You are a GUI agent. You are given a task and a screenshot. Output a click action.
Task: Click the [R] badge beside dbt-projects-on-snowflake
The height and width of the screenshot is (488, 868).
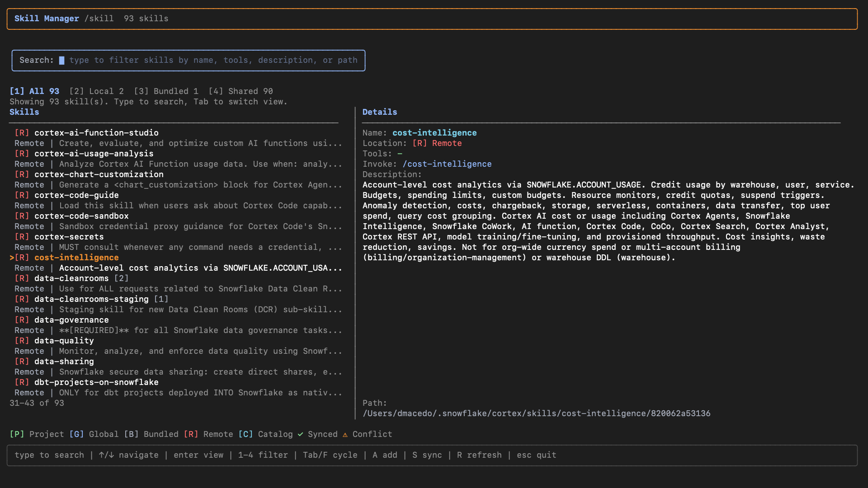[22, 382]
